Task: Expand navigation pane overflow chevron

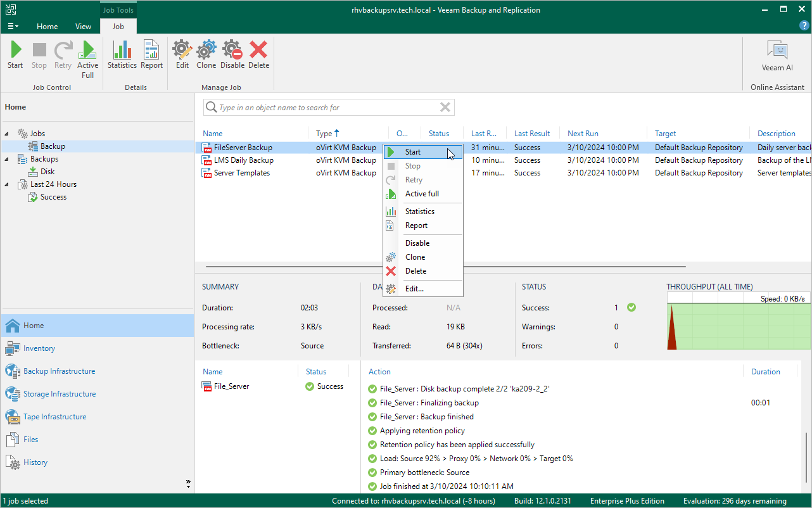Action: click(188, 483)
